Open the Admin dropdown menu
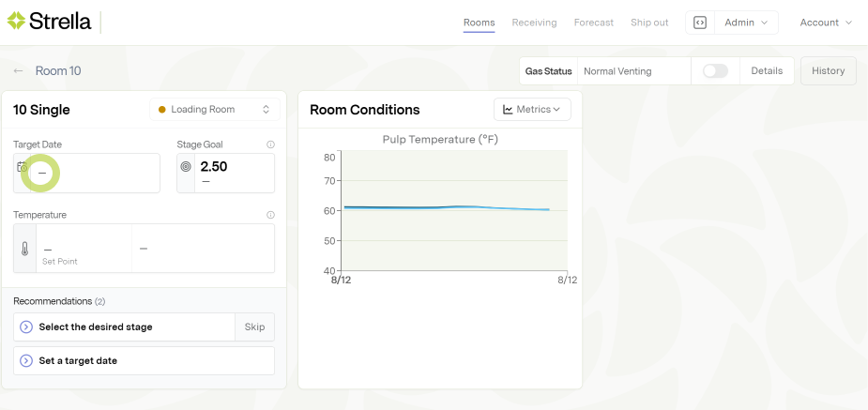This screenshot has height=410, width=868. pyautogui.click(x=746, y=23)
